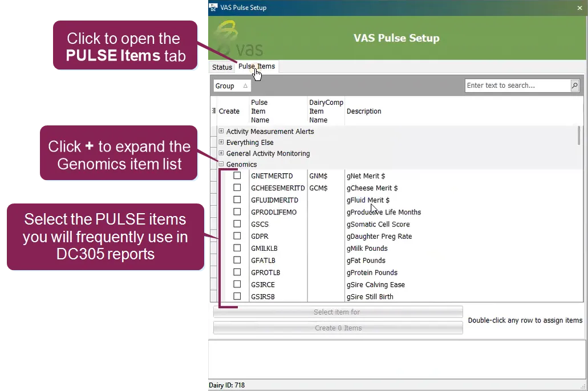588x391 pixels.
Task: Click the gSire Calving Ease description
Action: 375,284
